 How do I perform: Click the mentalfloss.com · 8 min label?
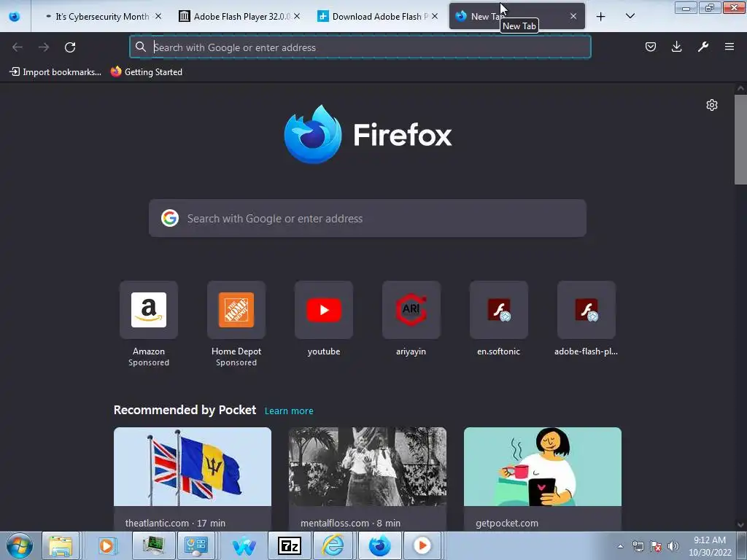(x=350, y=523)
